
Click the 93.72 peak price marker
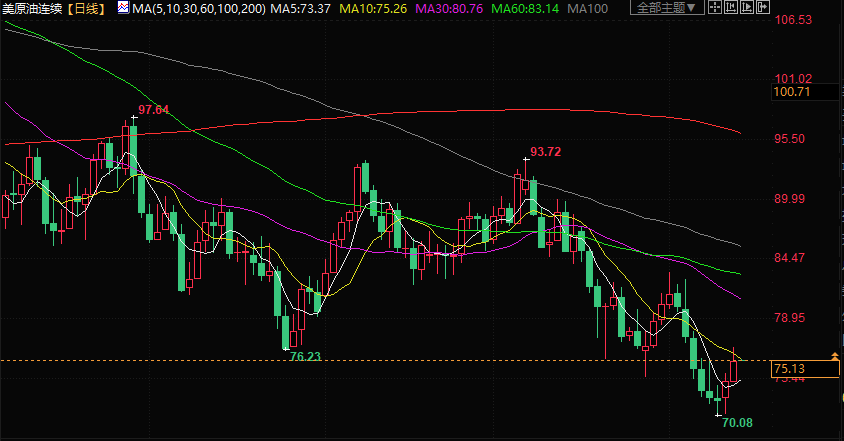point(546,152)
